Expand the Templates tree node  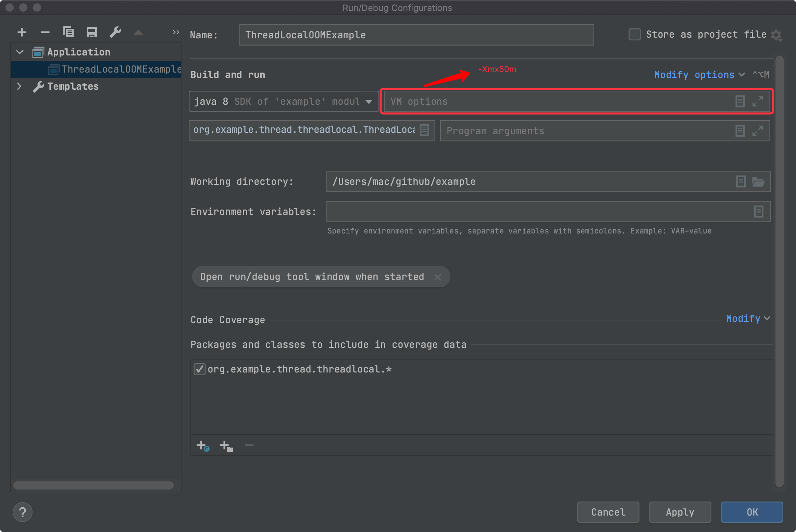point(19,86)
